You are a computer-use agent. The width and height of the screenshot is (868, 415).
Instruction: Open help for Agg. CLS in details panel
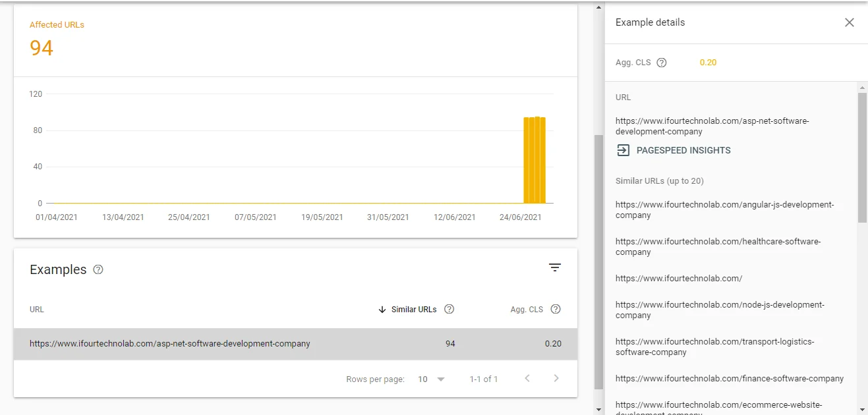click(662, 63)
